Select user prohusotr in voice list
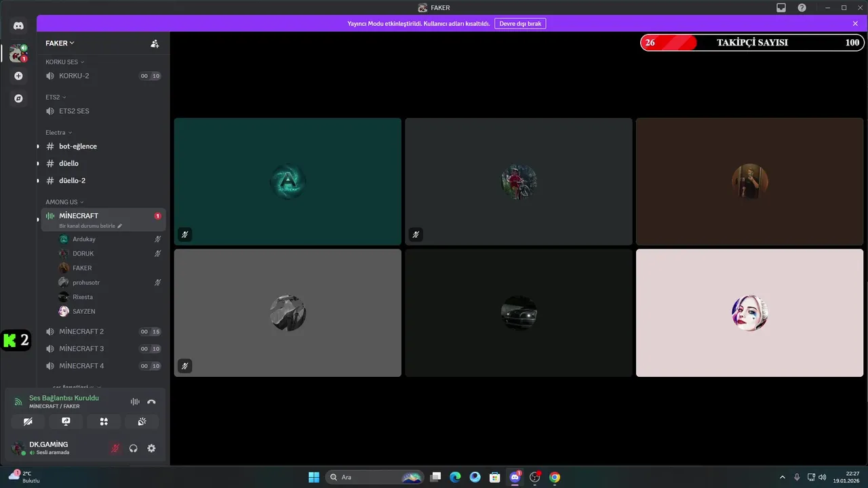Image resolution: width=868 pixels, height=488 pixels. coord(110,283)
